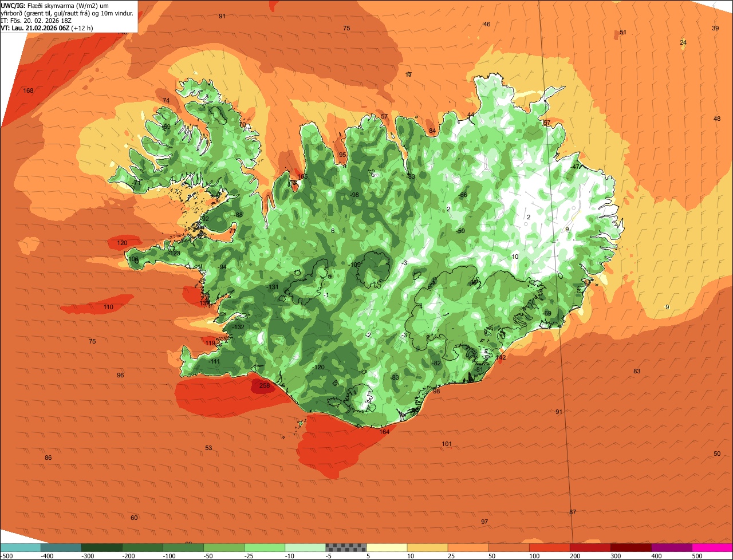The width and height of the screenshot is (733, 560).
Task: Click the magenta legend swatch above 500
Action: [712, 547]
